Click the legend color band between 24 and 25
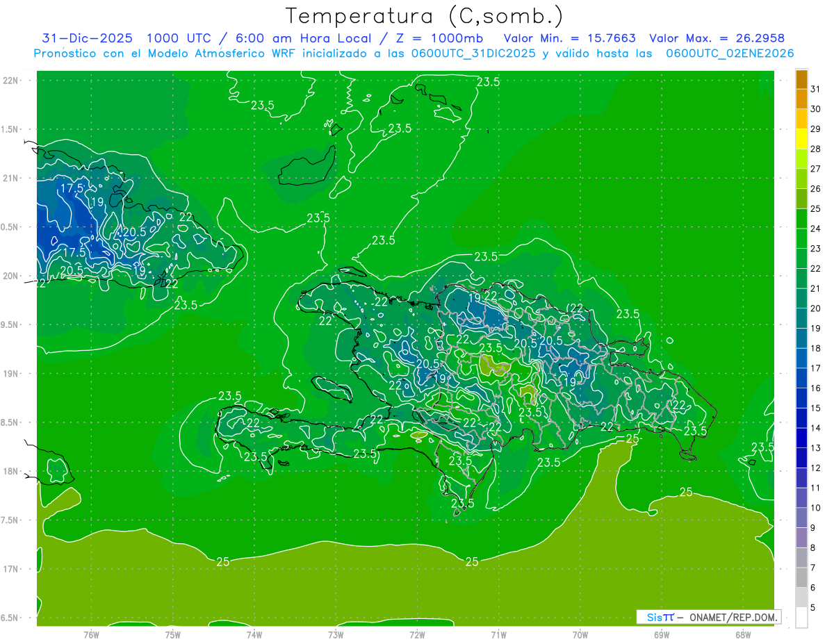This screenshot has width=834, height=644. (x=801, y=220)
